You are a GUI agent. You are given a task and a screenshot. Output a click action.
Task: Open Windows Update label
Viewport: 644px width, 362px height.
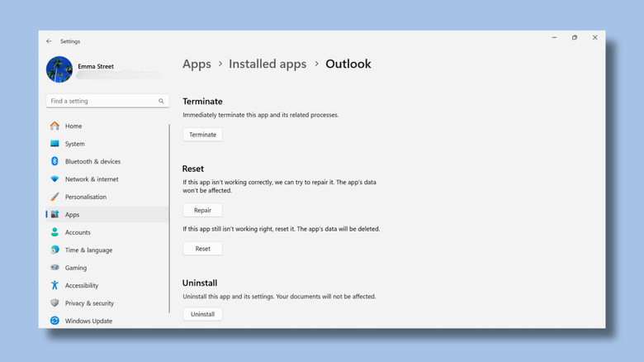coord(88,321)
